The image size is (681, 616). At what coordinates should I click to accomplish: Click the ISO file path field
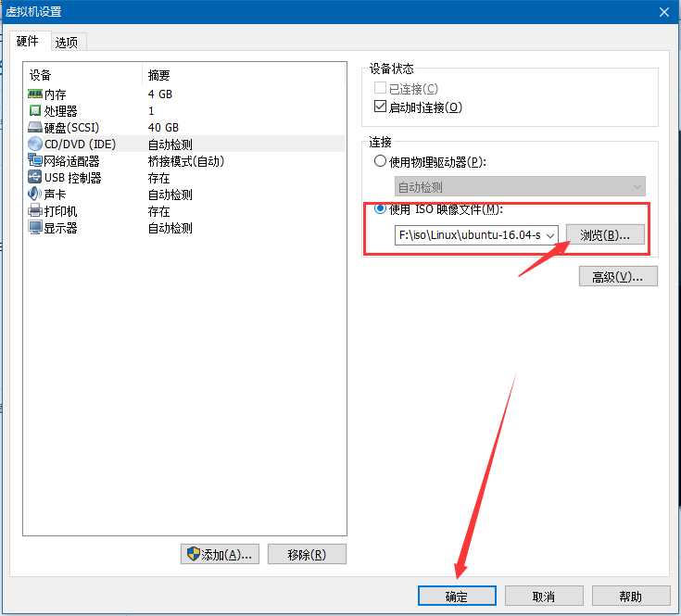tap(476, 235)
